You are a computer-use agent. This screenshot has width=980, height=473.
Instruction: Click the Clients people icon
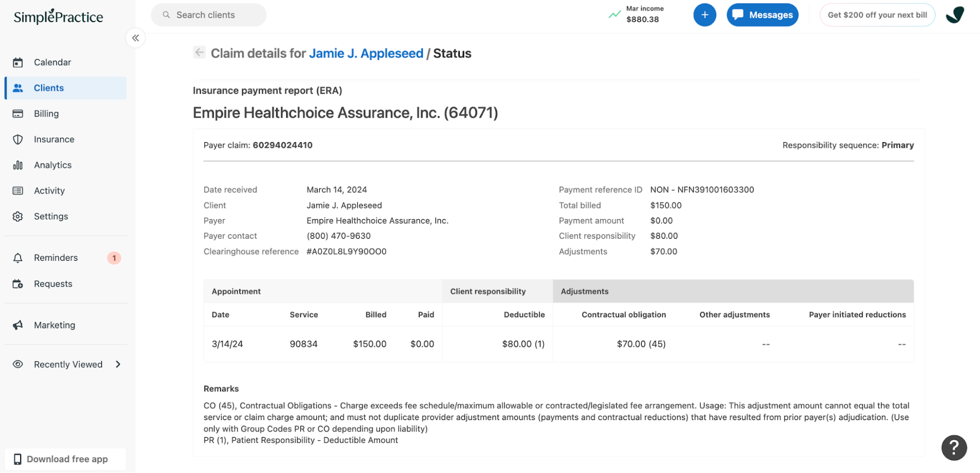point(18,88)
